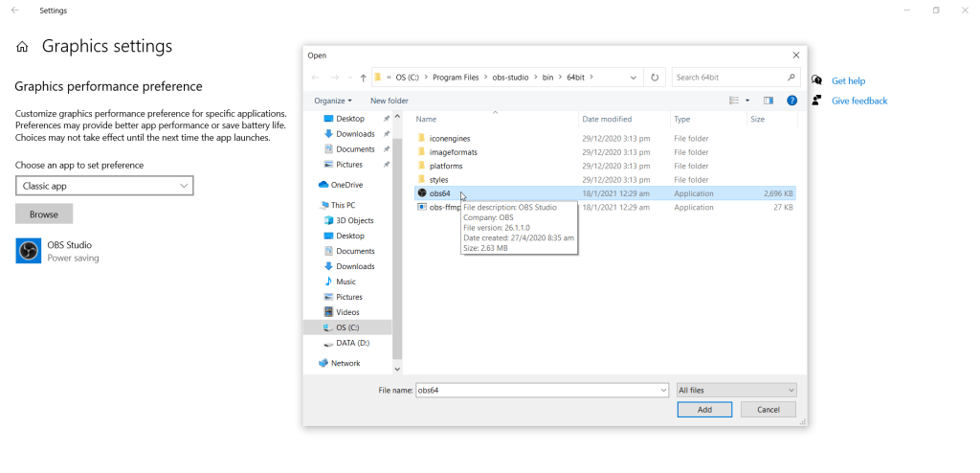Viewport: 980px width, 473px height.
Task: Select Network in the navigation pane
Action: 345,364
